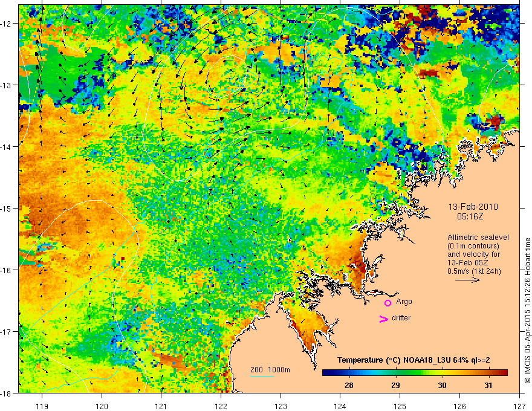The width and height of the screenshot is (532, 411).
Task: Click the date label 13-Feb-2010
Action: click(473, 207)
